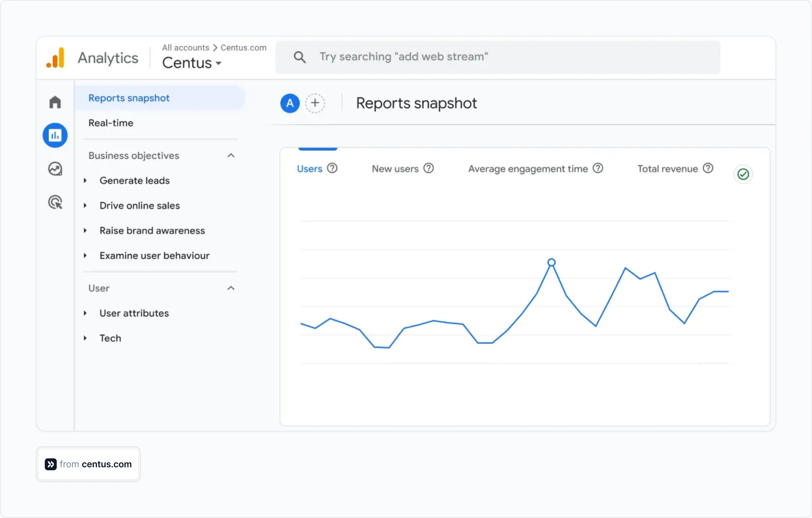Select the highlighted data point on the chart
812x518 pixels.
click(x=551, y=262)
